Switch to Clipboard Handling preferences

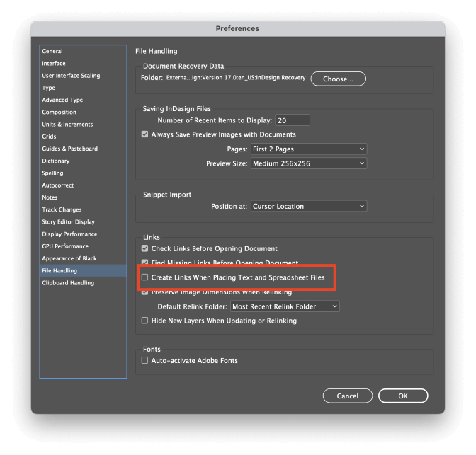tap(68, 283)
